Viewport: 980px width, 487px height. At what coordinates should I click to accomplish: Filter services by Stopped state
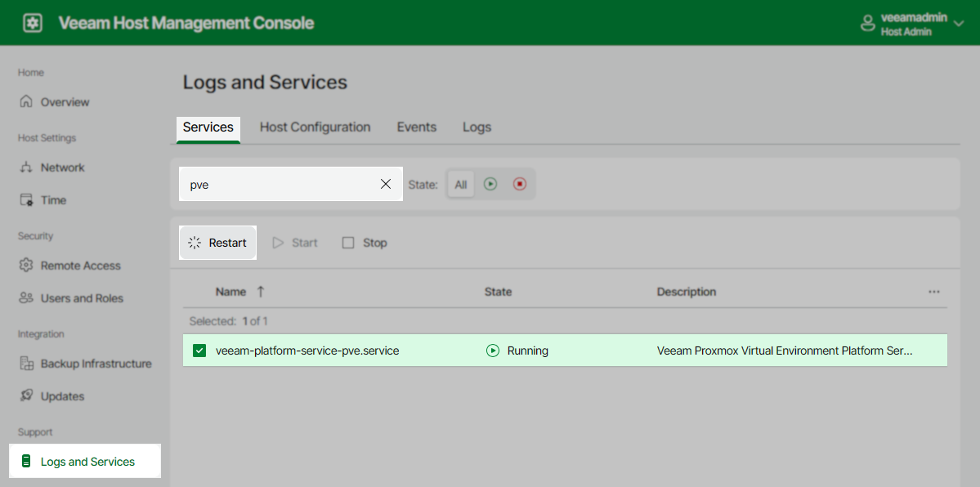click(x=519, y=184)
